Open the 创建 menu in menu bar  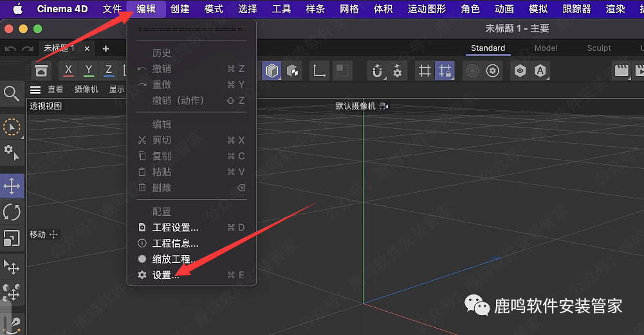click(x=180, y=8)
